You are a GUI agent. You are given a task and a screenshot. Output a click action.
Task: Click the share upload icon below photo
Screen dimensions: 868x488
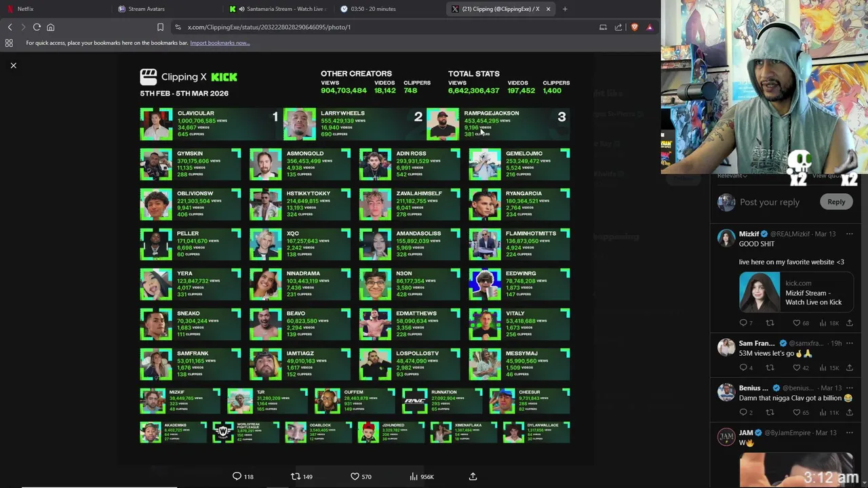pyautogui.click(x=473, y=476)
